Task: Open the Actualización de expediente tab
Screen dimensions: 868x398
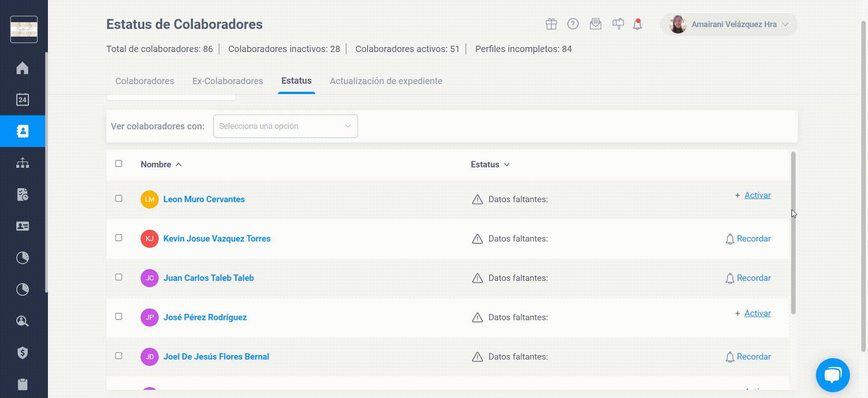Action: coord(386,81)
